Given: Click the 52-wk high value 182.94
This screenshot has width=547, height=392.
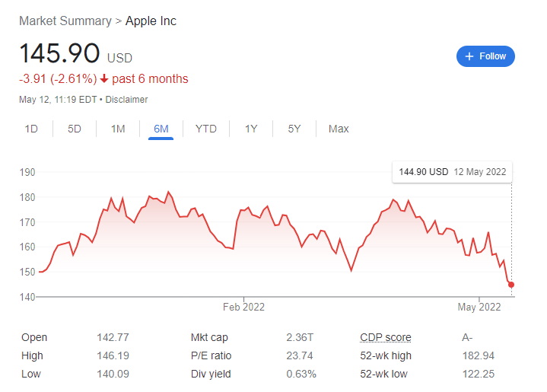Looking at the screenshot, I should [479, 355].
